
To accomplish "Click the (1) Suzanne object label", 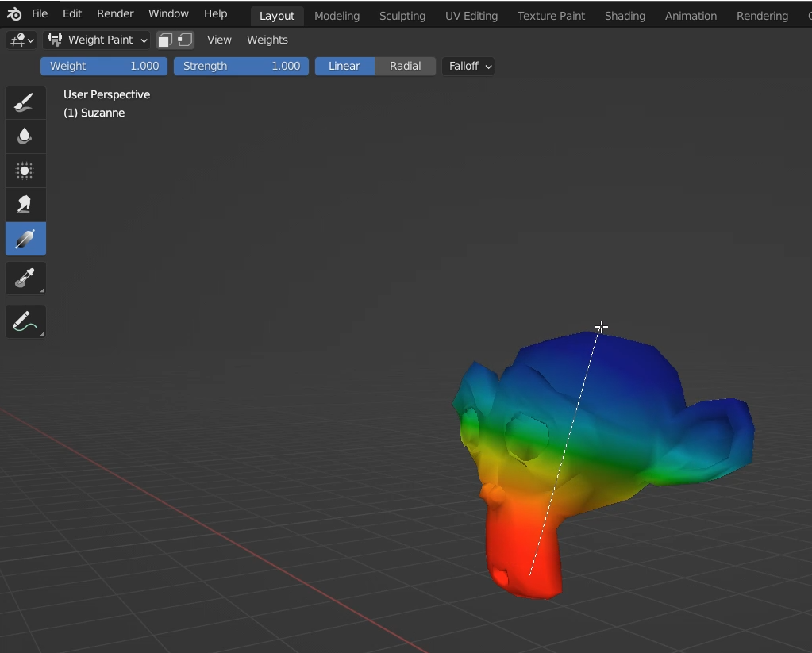I will (94, 113).
